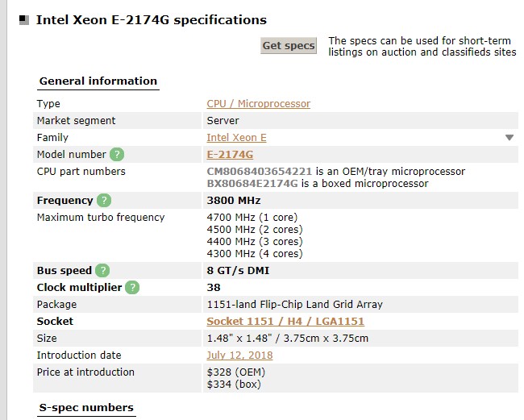Click the Bus speed help icon

point(102,270)
